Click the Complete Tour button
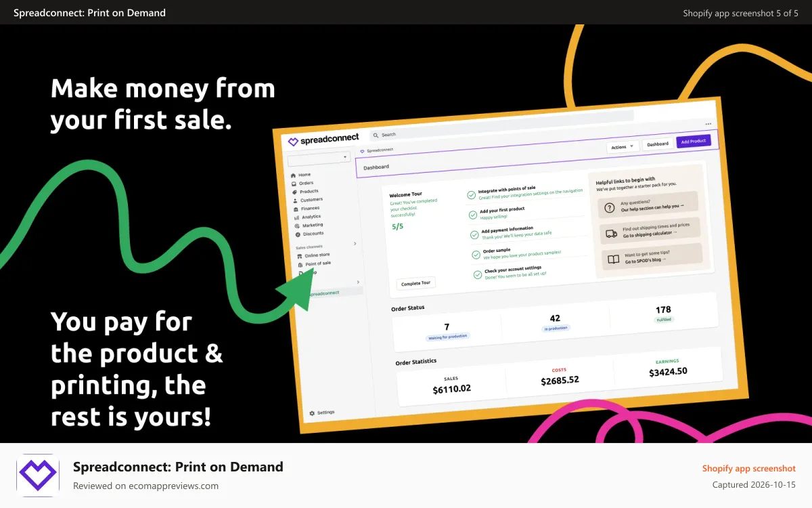 pos(416,284)
